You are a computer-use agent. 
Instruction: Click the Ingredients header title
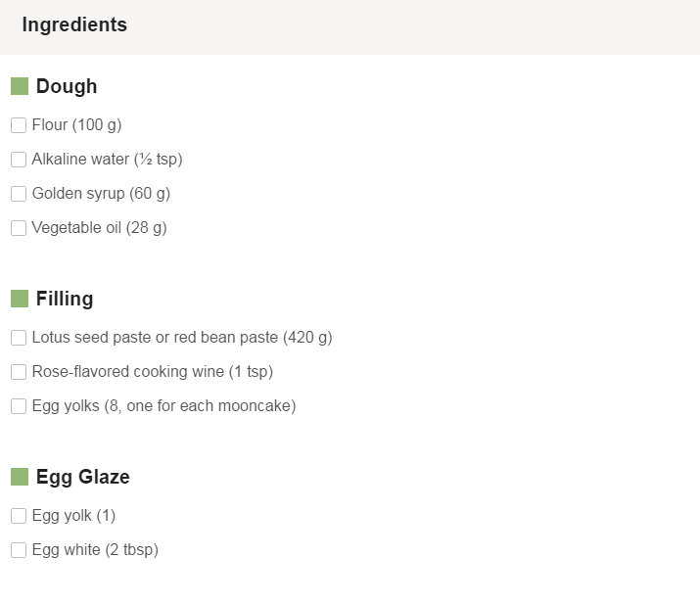tap(74, 24)
